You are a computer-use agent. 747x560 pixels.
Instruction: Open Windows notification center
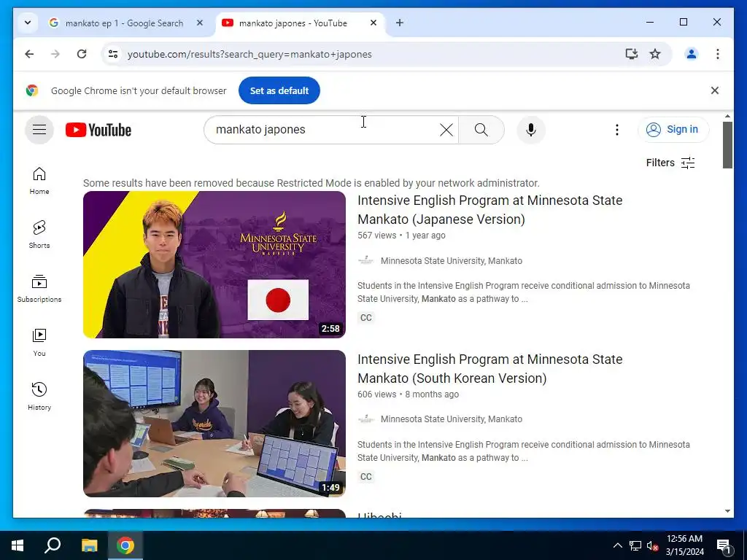723,545
